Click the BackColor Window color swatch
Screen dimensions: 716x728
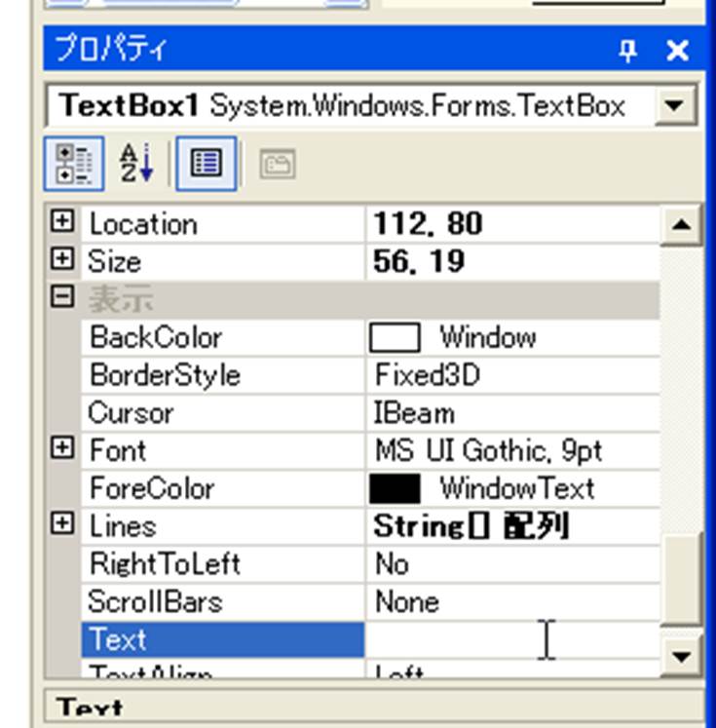point(396,338)
